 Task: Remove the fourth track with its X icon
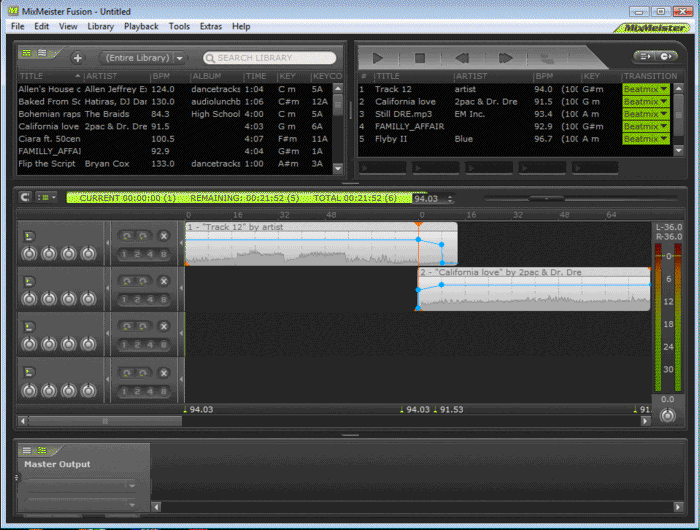[164, 372]
